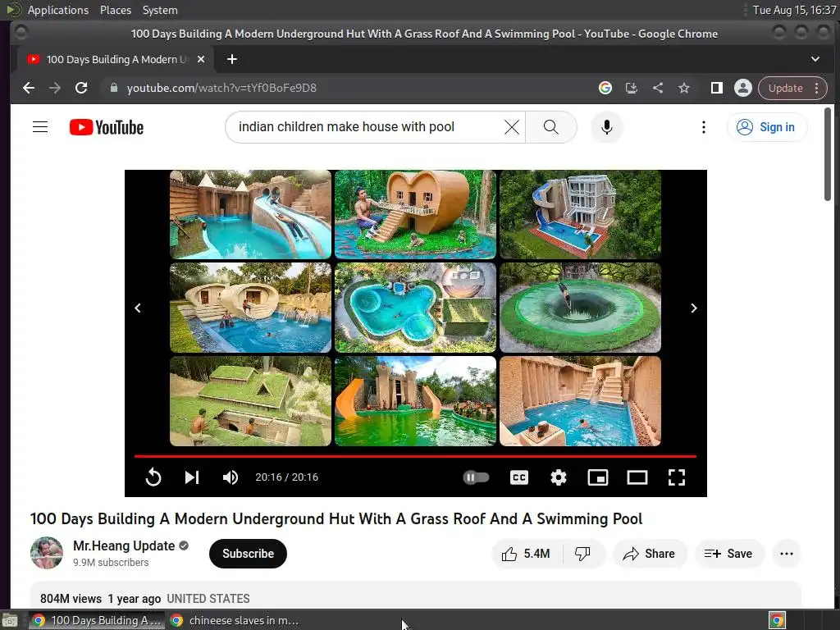Start voice search with microphone
Screen dimensions: 840x630
click(606, 127)
